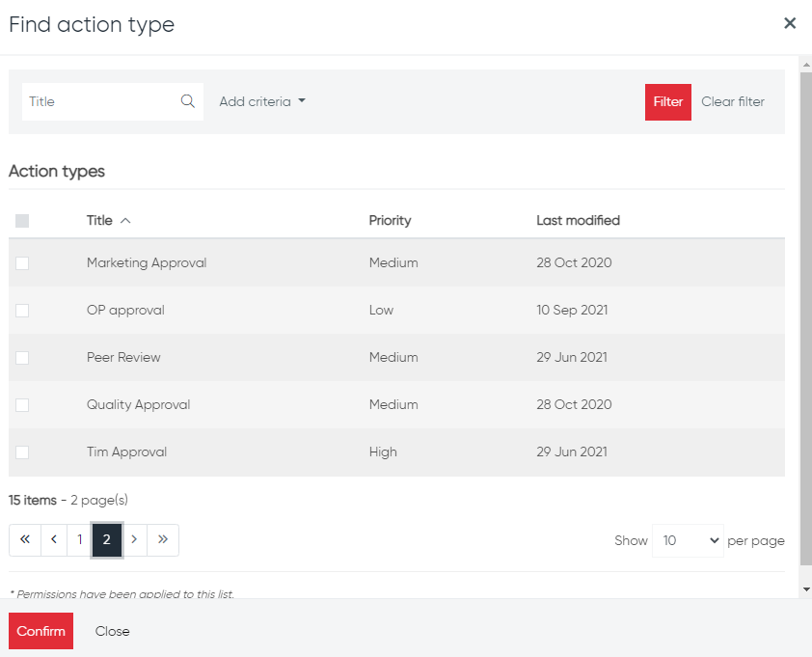Sort by the Priority column header

tap(390, 221)
